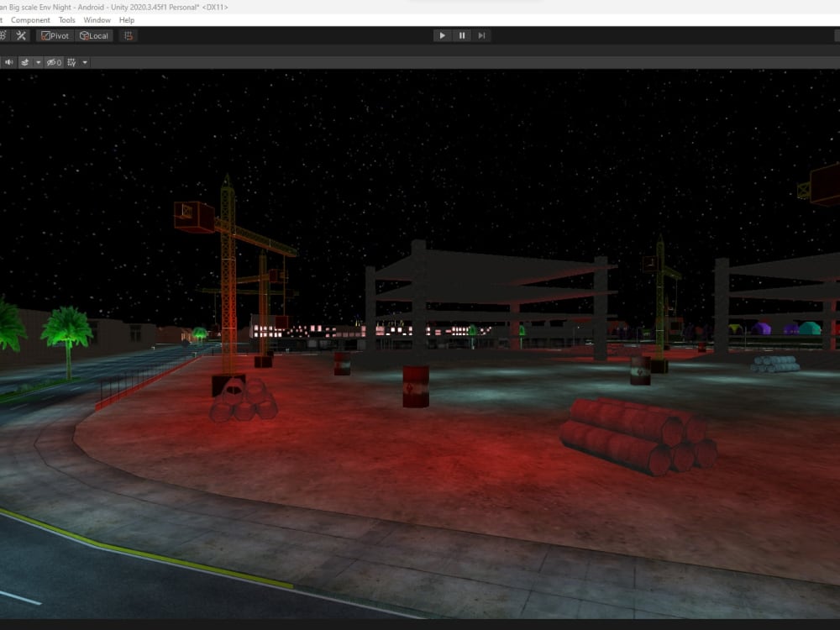
Task: Click the grid snapping icon on the toolbar
Action: coord(128,35)
